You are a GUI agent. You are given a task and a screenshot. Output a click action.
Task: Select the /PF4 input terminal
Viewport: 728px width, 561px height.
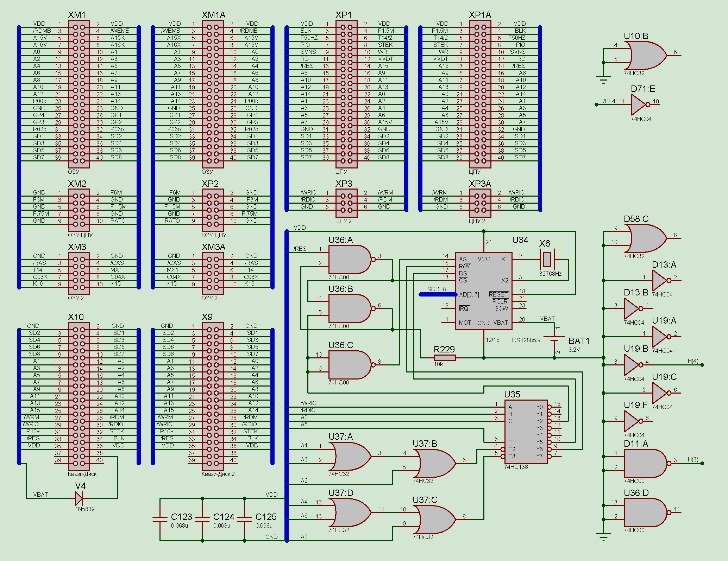(x=596, y=105)
